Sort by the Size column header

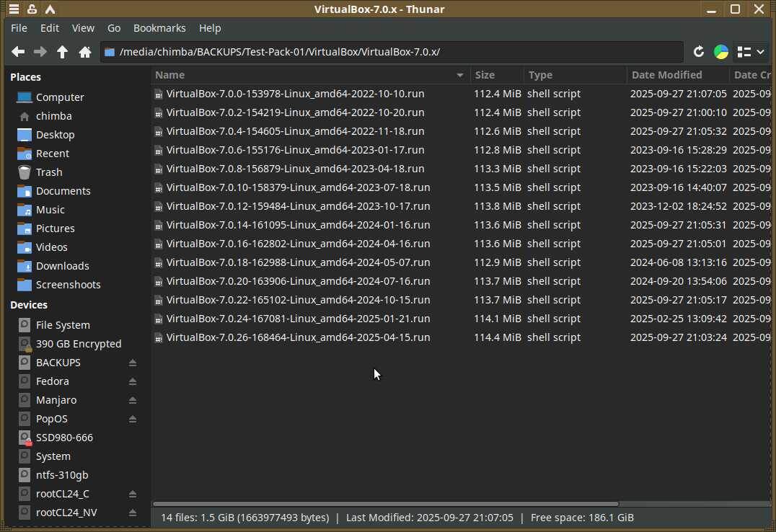tap(497, 75)
